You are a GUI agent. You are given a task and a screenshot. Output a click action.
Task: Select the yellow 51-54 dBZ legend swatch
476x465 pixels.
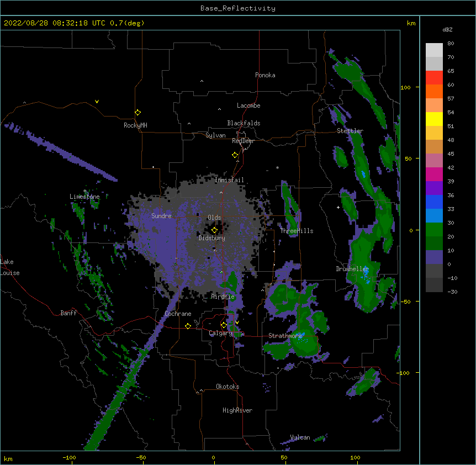[x=434, y=119]
